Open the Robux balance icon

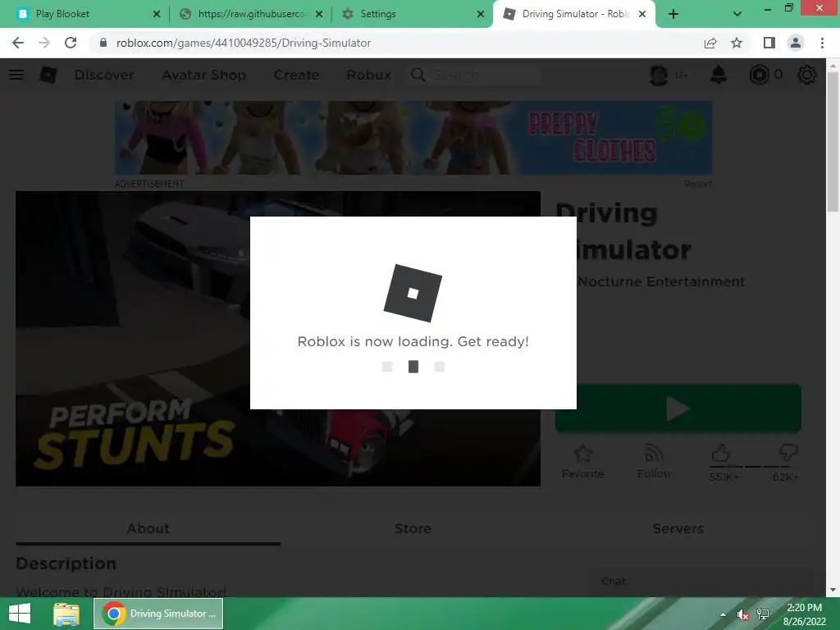pyautogui.click(x=759, y=75)
